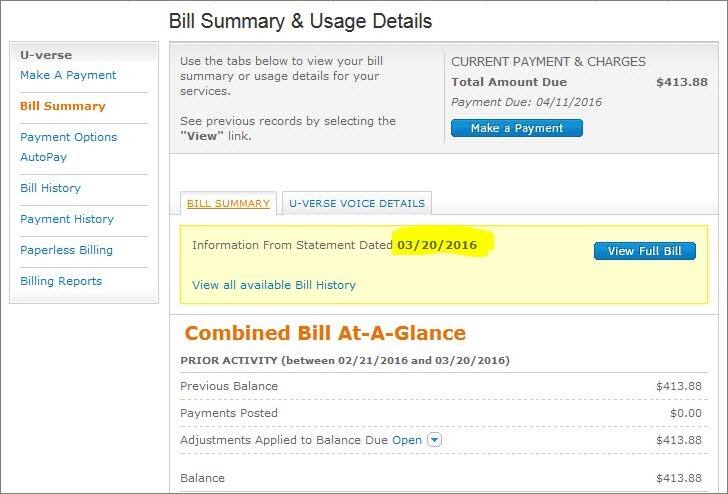Select the Bill Summary tab
The height and width of the screenshot is (494, 728).
click(x=229, y=203)
